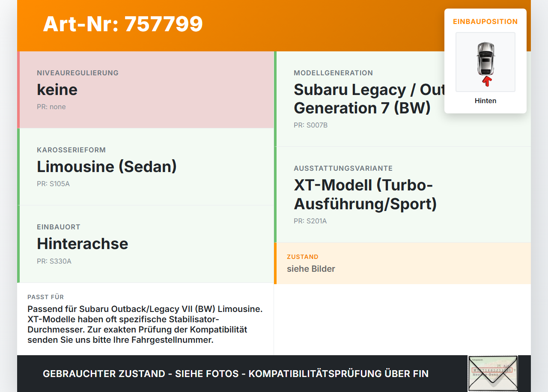Select the EINBAUPOSITION label
The height and width of the screenshot is (392, 548).
[485, 21]
